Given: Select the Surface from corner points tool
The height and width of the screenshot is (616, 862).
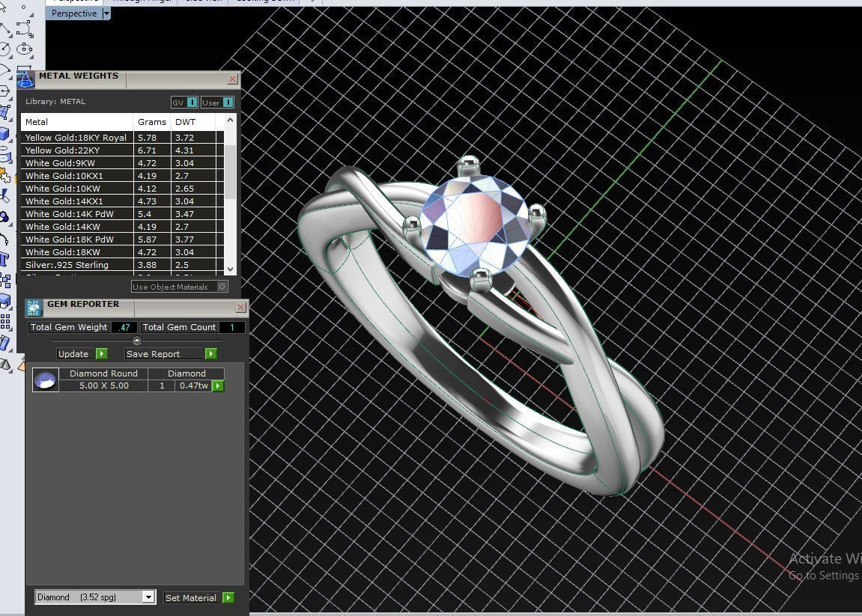Looking at the screenshot, I should pos(5,112).
